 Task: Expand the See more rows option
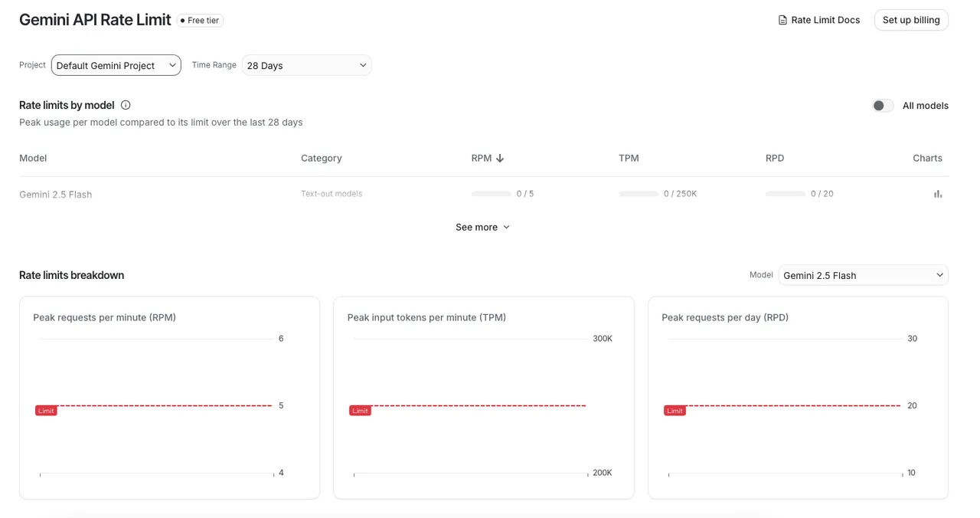coord(482,227)
